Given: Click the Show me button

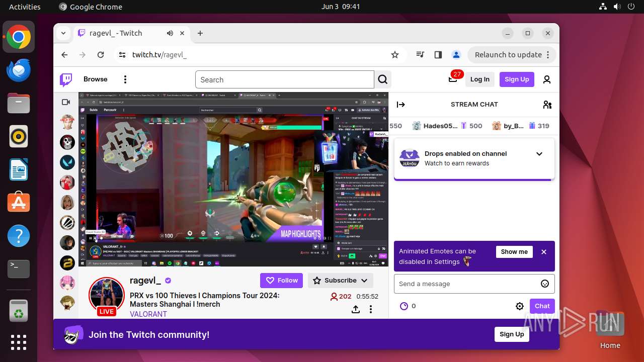Looking at the screenshot, I should pos(514,252).
